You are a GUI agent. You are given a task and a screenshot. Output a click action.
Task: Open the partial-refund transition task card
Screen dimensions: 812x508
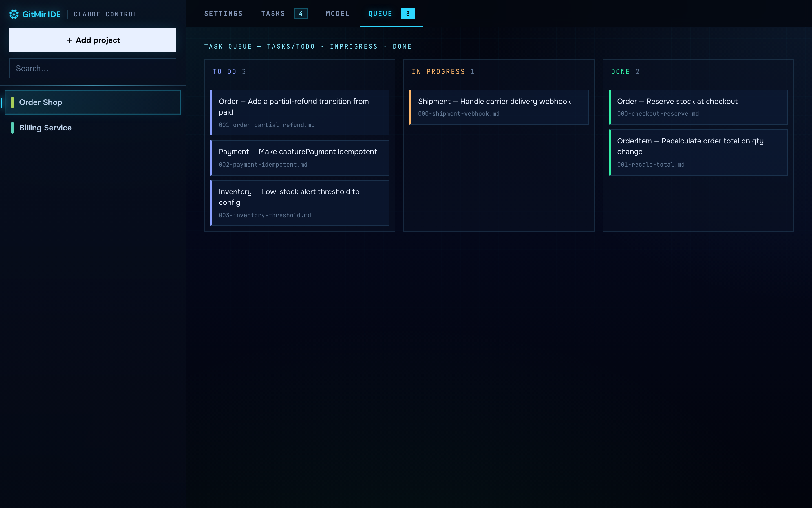300,113
